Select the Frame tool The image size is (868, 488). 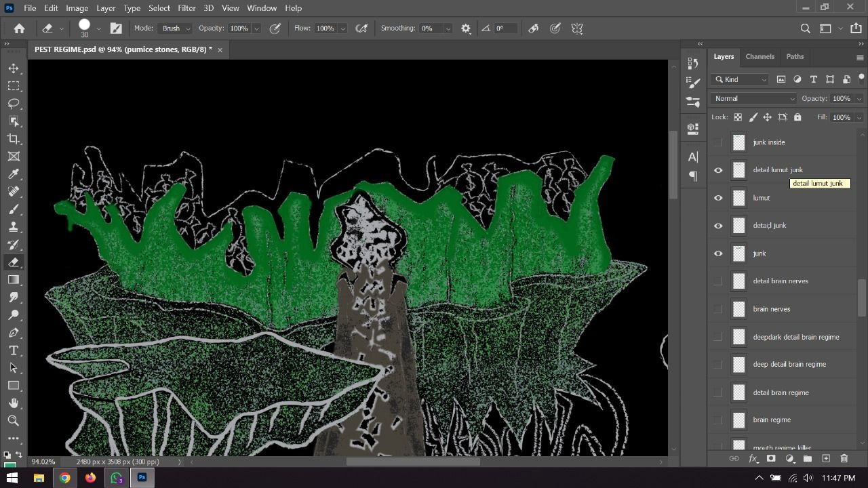pos(13,157)
